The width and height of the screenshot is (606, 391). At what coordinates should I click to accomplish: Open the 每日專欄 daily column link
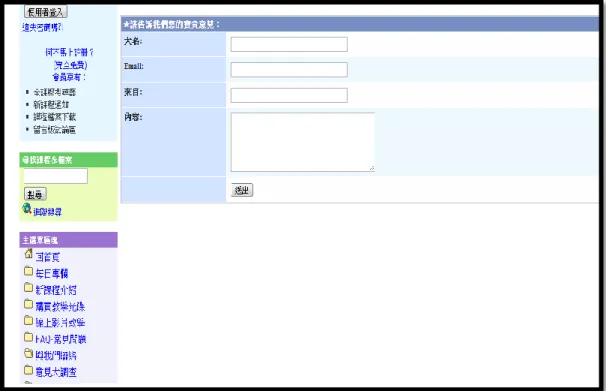point(52,274)
